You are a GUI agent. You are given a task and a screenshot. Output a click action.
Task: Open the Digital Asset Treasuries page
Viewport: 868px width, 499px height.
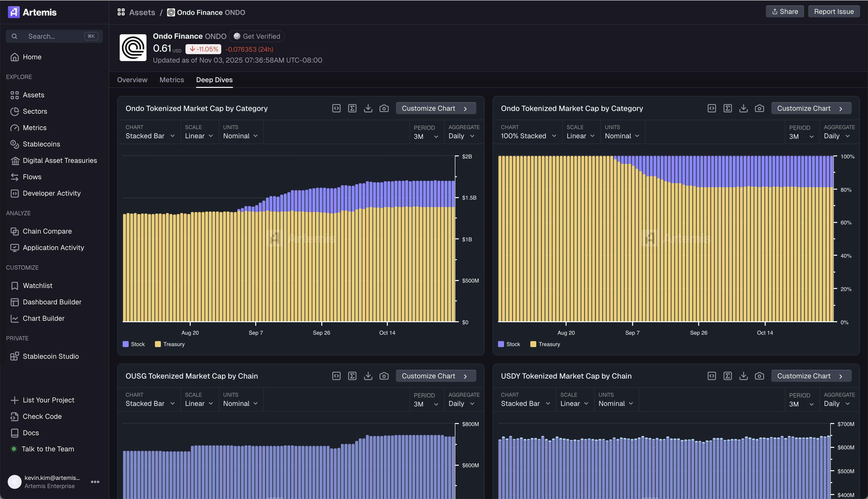(x=60, y=160)
